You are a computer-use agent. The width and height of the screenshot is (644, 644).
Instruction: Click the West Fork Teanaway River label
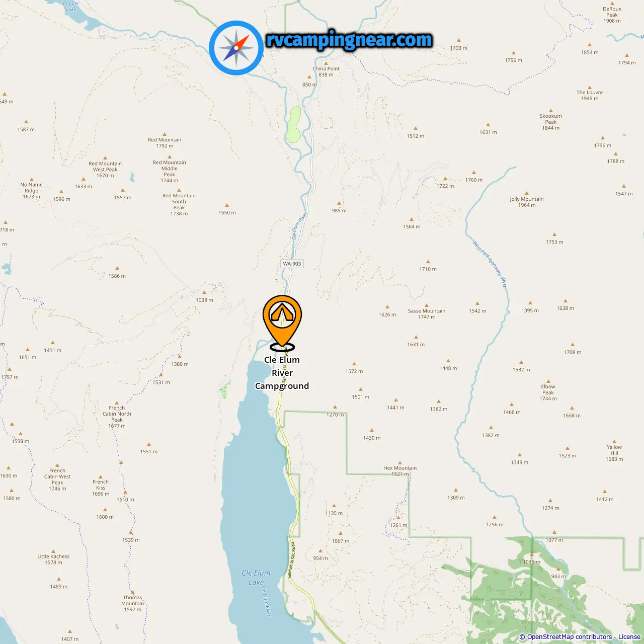click(490, 265)
